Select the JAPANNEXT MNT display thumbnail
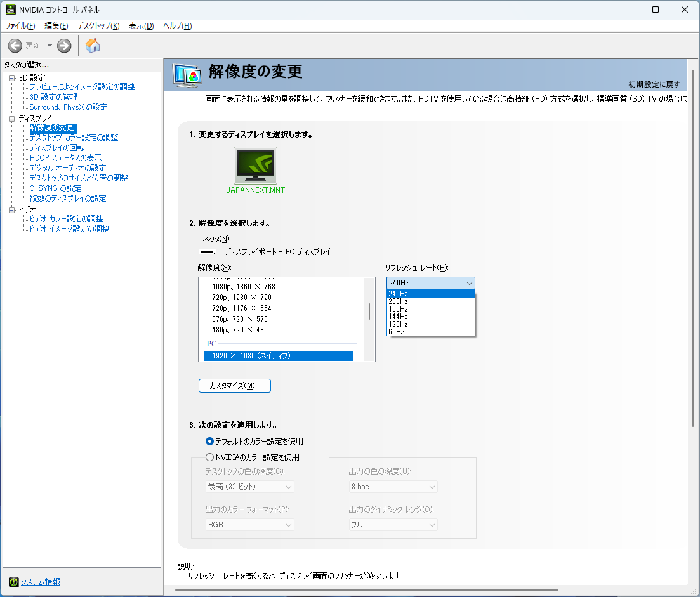This screenshot has width=700, height=597. tap(255, 165)
